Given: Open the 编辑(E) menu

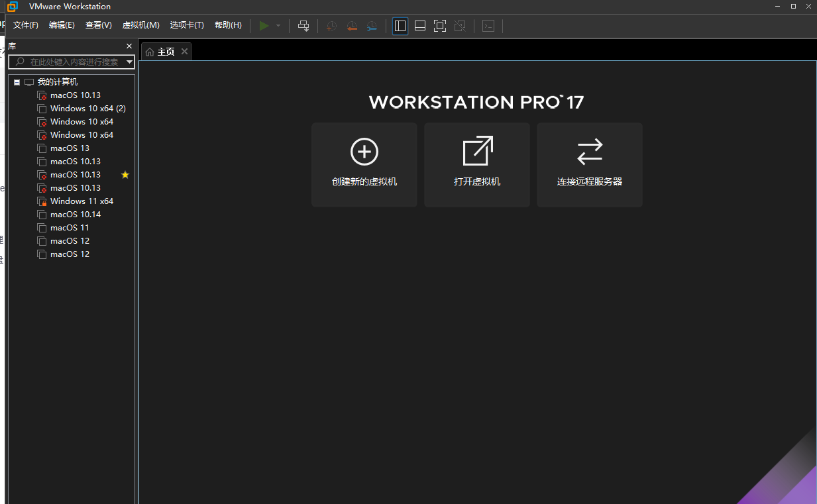Looking at the screenshot, I should coord(62,25).
